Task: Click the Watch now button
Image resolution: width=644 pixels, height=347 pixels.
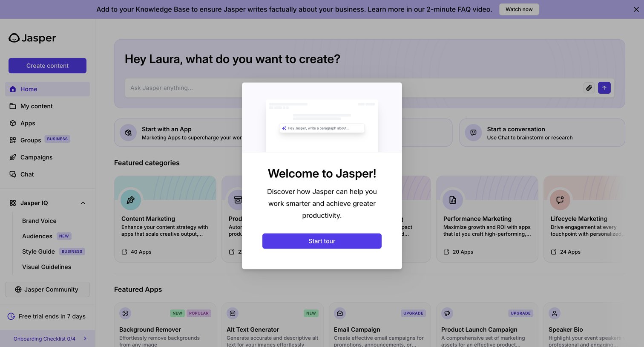Action: 519,9
